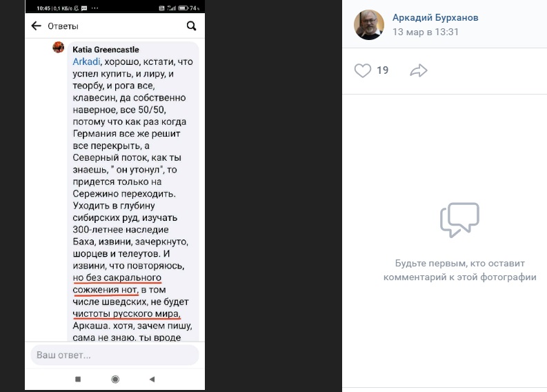
Task: Click the like count 19
Action: [x=382, y=70]
